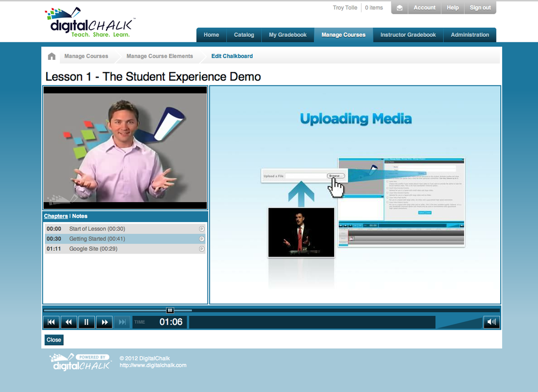The width and height of the screenshot is (538, 392).
Task: Open the Instructor Gradebook menu
Action: [408, 35]
